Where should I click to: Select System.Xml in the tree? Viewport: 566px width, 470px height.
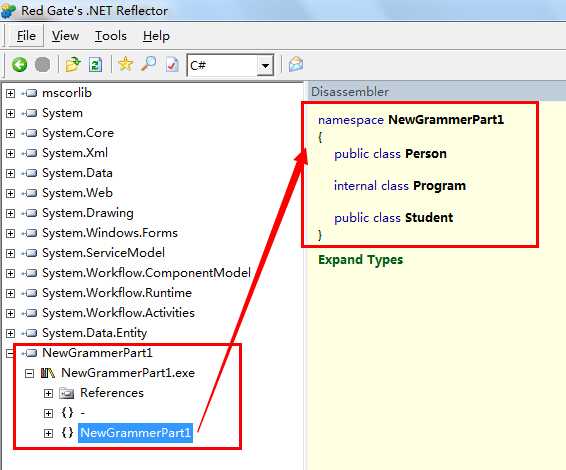pyautogui.click(x=75, y=153)
